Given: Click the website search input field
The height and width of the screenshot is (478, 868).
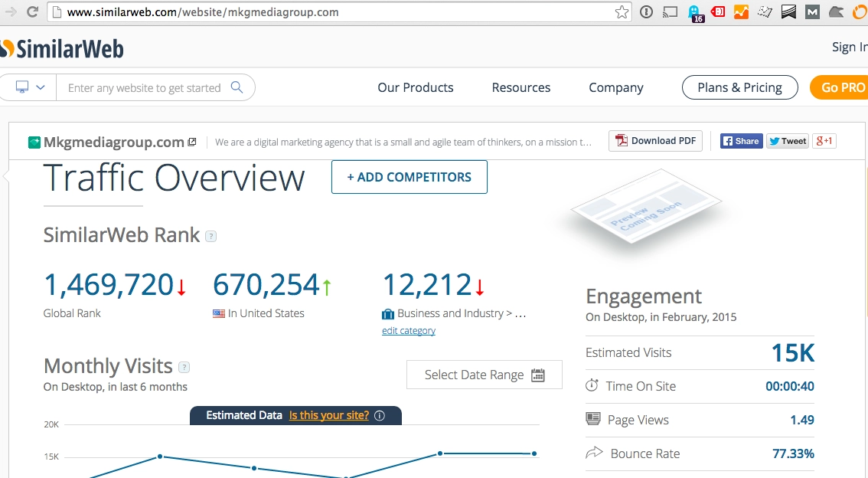Looking at the screenshot, I should point(145,88).
